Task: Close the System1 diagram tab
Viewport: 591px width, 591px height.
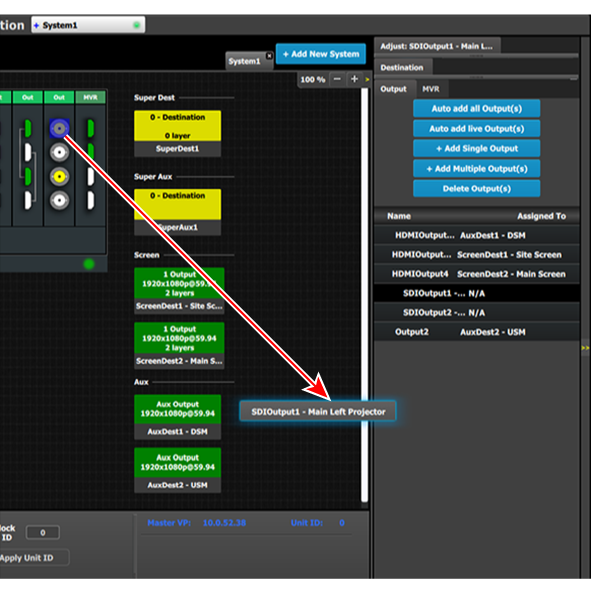Action: 269,56
